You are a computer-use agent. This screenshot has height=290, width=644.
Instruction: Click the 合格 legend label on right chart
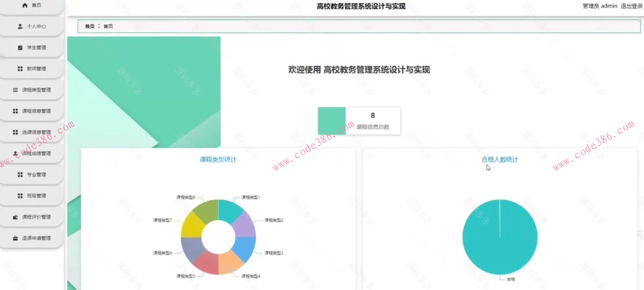point(510,279)
